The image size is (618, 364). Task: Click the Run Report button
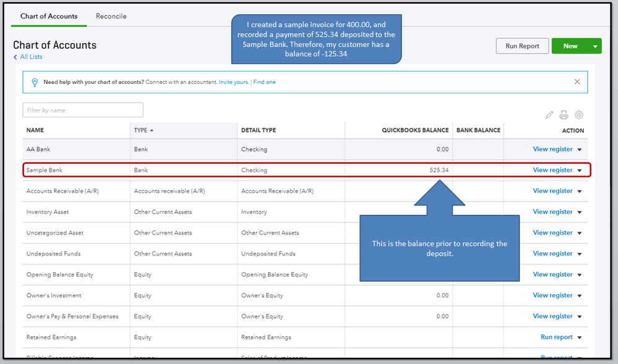(522, 46)
